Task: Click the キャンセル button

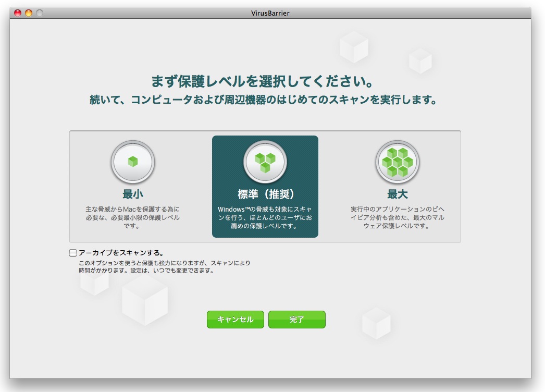Action: pyautogui.click(x=236, y=320)
